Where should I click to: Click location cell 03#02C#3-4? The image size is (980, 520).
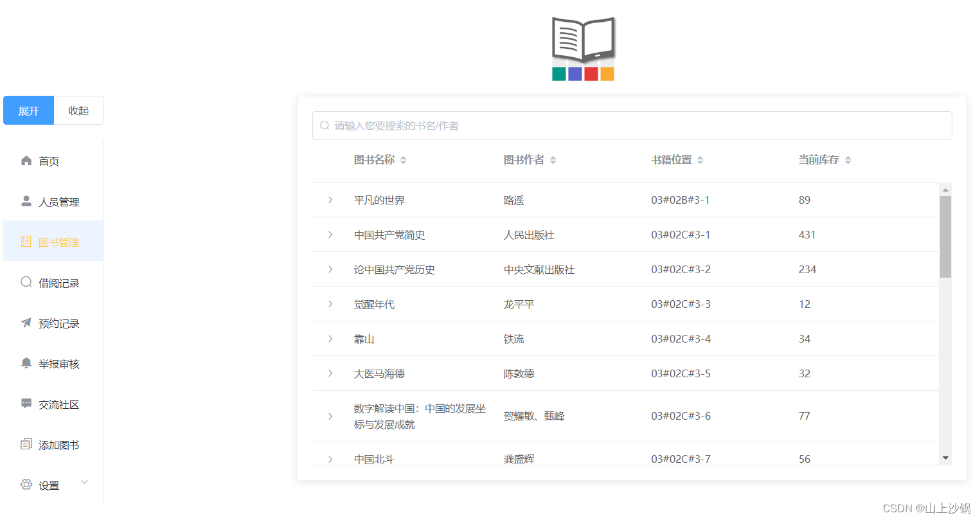(681, 339)
